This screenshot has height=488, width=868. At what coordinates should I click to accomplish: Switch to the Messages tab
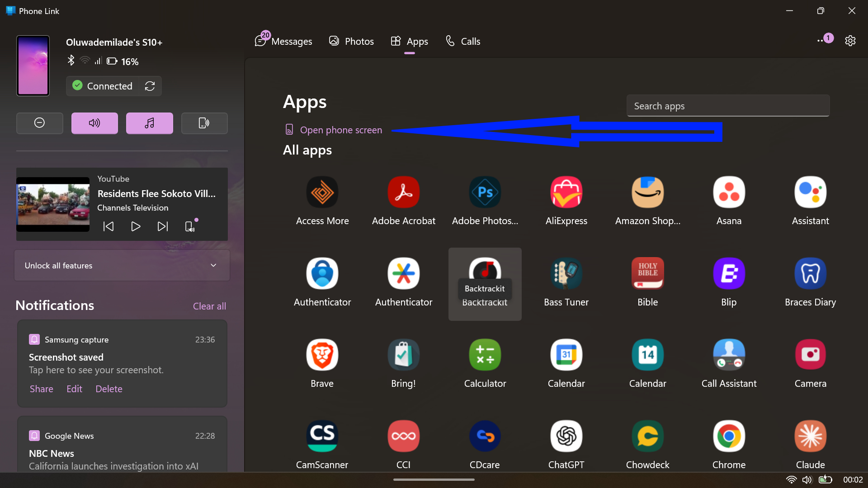click(x=283, y=41)
